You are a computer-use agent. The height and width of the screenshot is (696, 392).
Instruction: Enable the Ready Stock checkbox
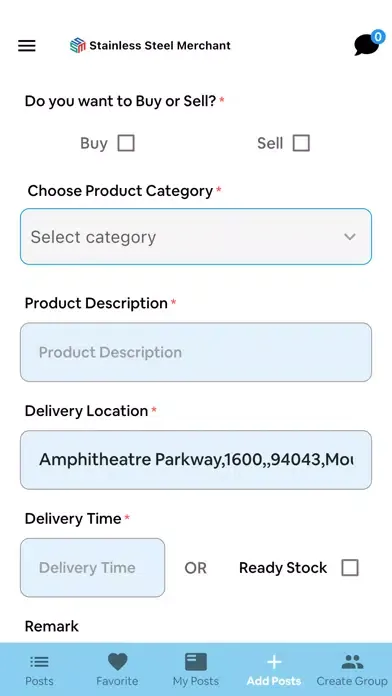coord(350,568)
